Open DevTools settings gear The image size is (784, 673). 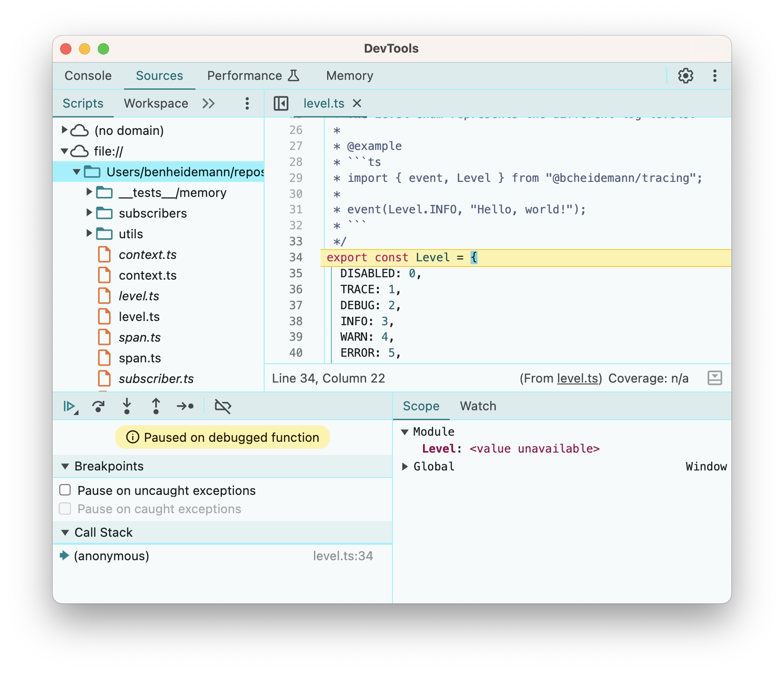coord(685,76)
